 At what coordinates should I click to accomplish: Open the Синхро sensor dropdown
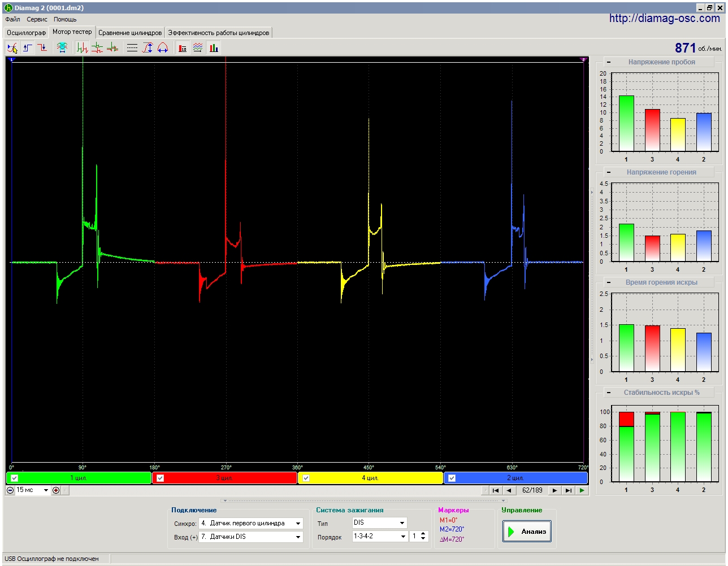click(298, 524)
